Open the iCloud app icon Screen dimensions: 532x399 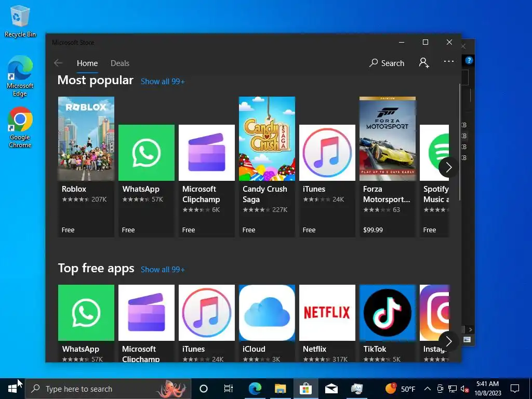(x=267, y=312)
